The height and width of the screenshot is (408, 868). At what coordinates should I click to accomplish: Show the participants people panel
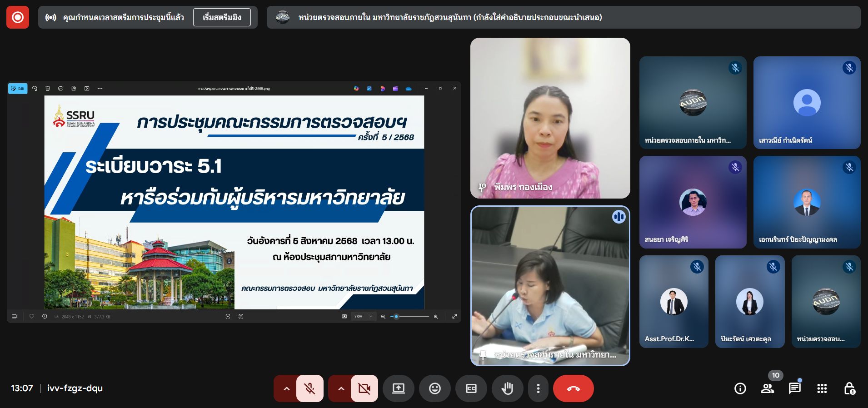(768, 388)
